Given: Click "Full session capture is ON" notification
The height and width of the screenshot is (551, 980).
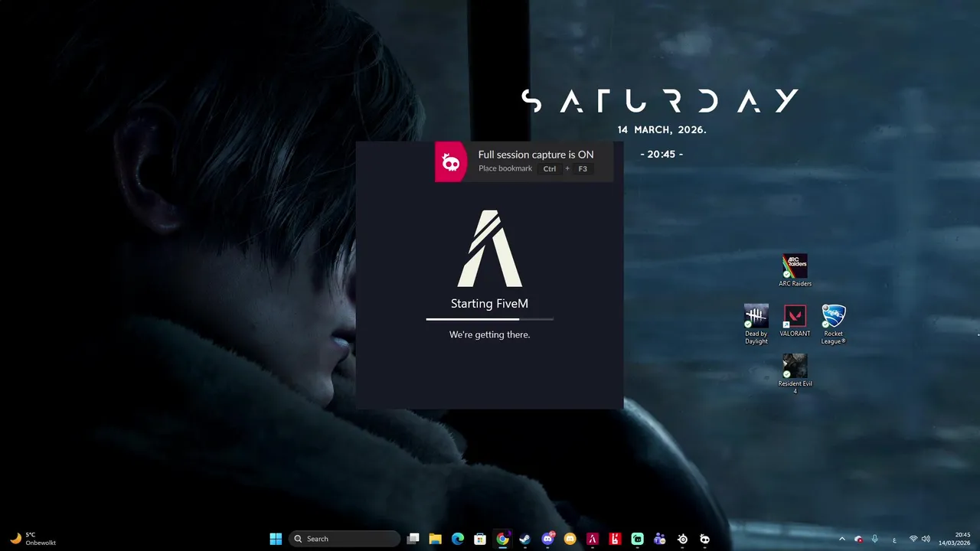Looking at the screenshot, I should point(536,155).
